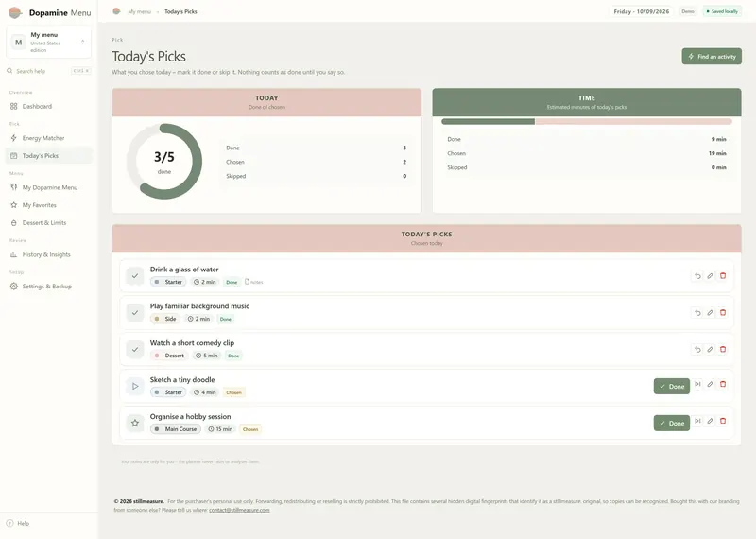Click the Saved locally status badge
Image resolution: width=756 pixels, height=539 pixels.
[x=722, y=11]
